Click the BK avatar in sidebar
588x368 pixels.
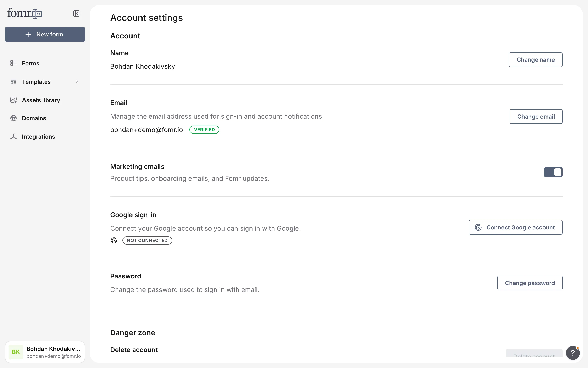click(x=16, y=352)
